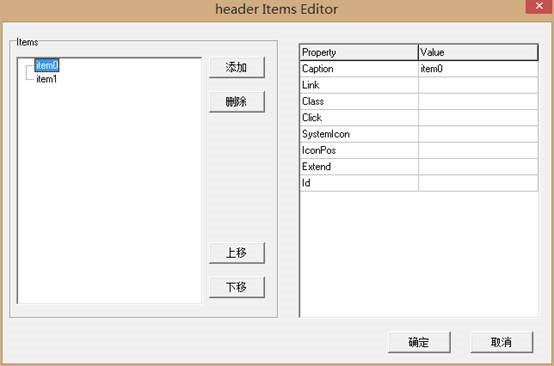Select the Caption property name
Screen dimensions: 554x366
point(359,69)
